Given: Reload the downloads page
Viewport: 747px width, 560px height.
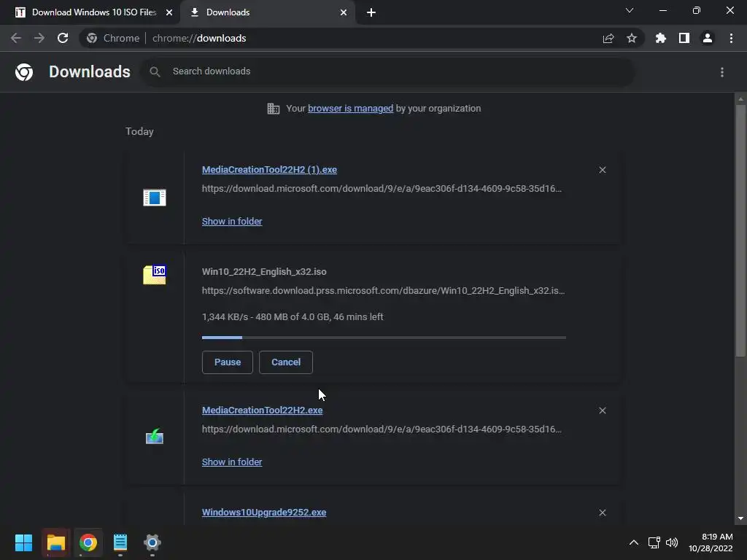Looking at the screenshot, I should (x=63, y=38).
